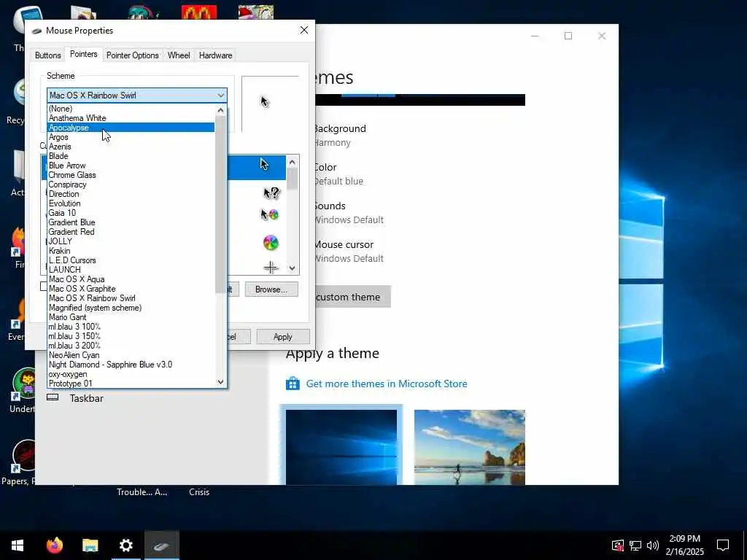Select Conspiracy in the scheme list
This screenshot has width=747, height=560.
coord(131,184)
